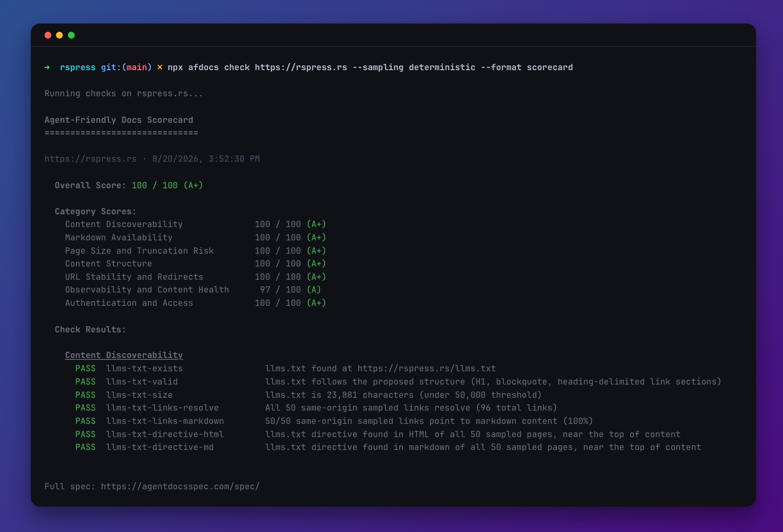Click 'Page Size and Truncation Risk' category
This screenshot has width=783, height=532.
point(140,251)
